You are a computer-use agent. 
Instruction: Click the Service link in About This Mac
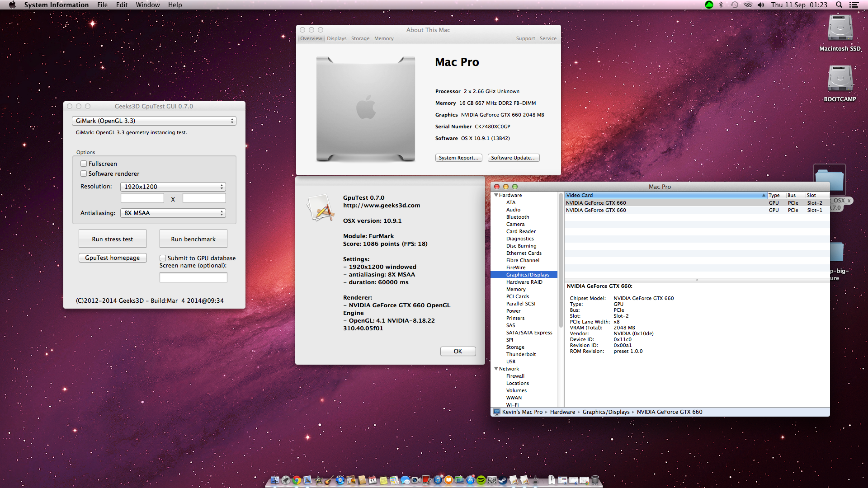[548, 38]
